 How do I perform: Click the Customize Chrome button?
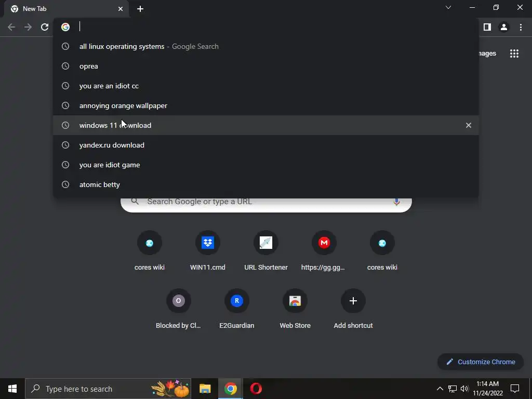(481, 362)
